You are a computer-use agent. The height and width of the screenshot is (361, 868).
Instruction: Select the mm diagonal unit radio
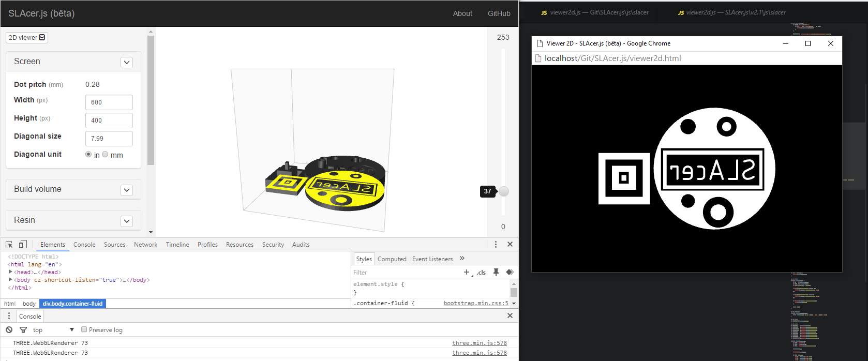tap(105, 154)
